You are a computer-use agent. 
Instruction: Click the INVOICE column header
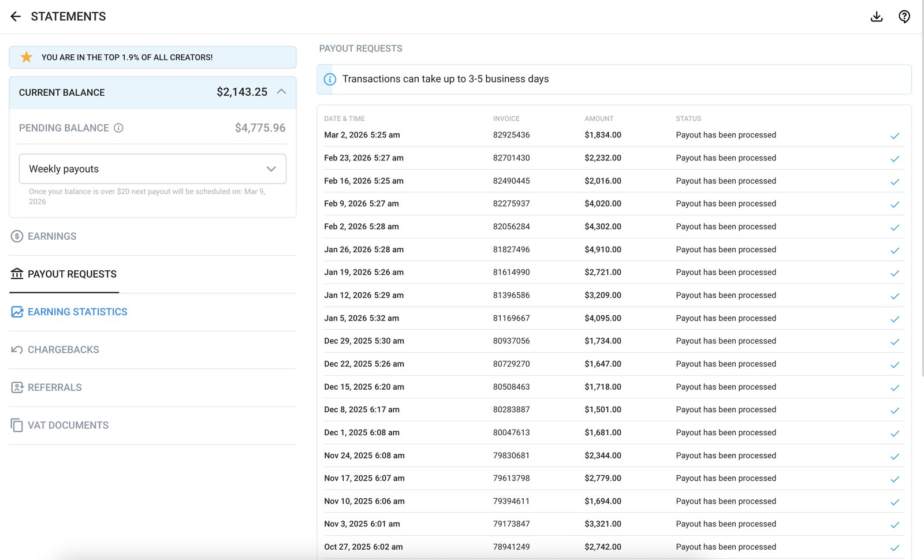click(506, 118)
